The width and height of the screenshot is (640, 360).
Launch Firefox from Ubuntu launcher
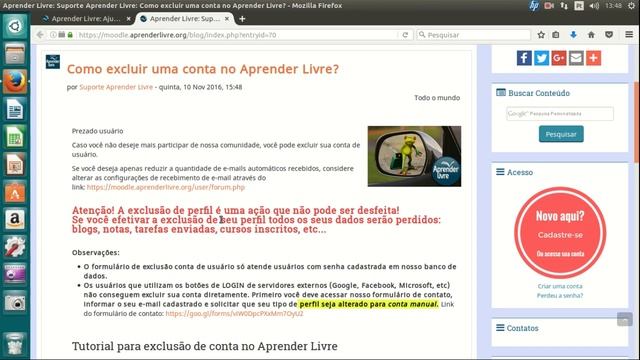point(15,81)
